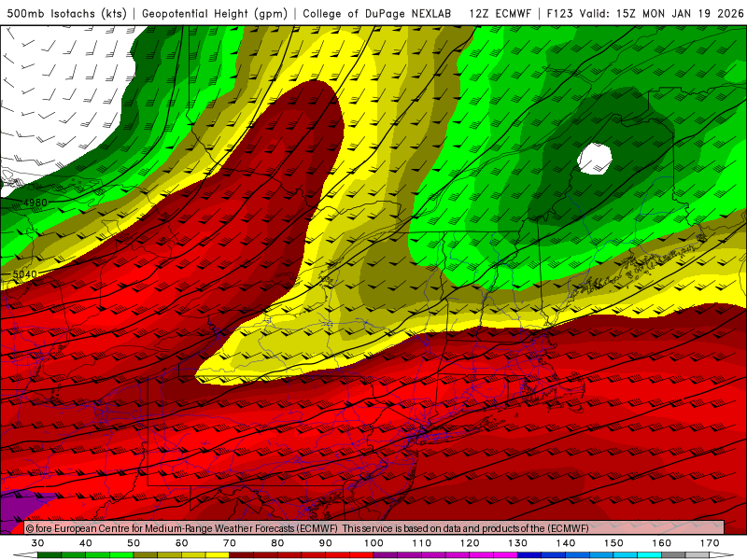Click the legend value 60
Image resolution: width=747 pixels, height=560 pixels.
(x=181, y=543)
